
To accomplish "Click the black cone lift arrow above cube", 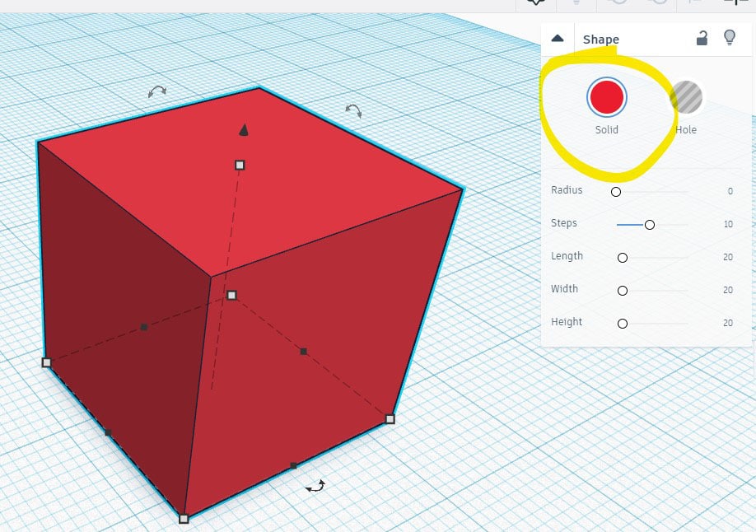I will [243, 129].
